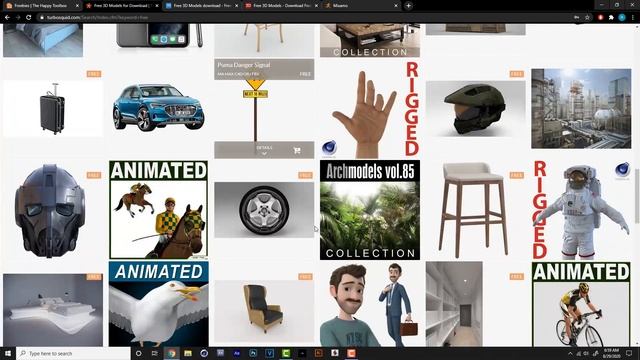Switch to the fourth Free 3D Models tab

pyautogui.click(x=281, y=6)
